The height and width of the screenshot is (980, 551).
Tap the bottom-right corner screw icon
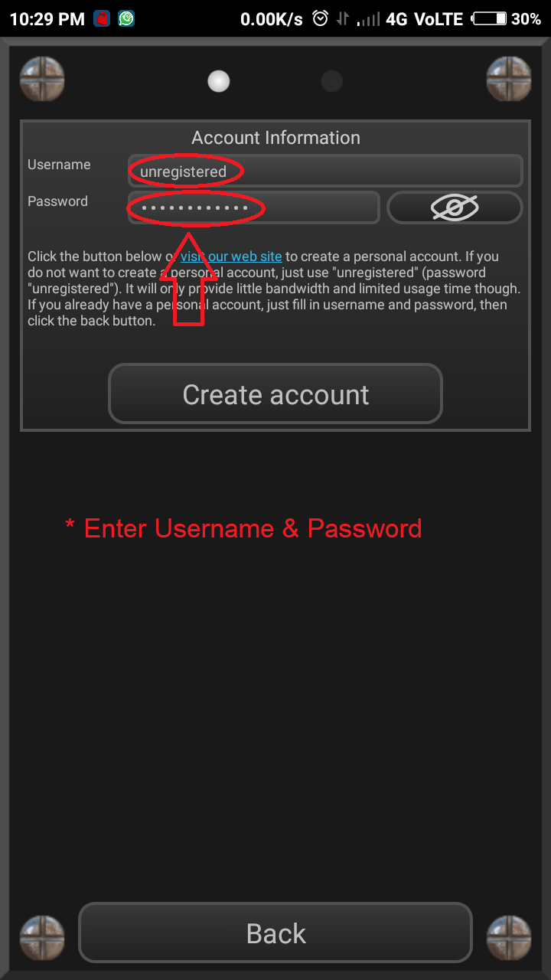click(x=510, y=939)
